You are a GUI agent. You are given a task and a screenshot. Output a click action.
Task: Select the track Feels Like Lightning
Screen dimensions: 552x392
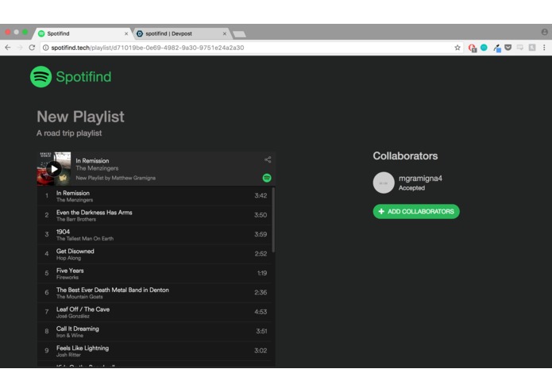[154, 351]
